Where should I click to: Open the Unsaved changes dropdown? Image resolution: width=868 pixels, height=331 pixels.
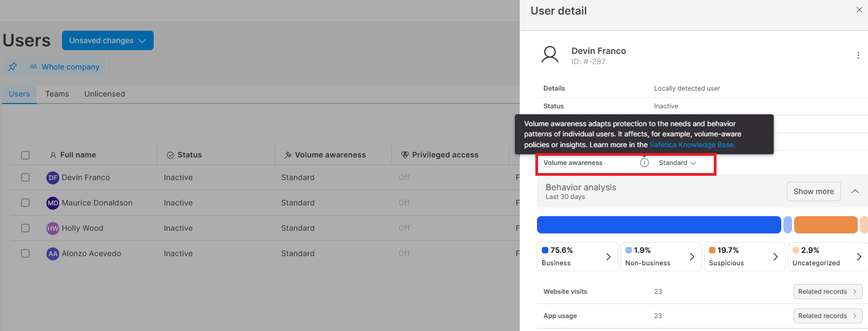pyautogui.click(x=107, y=40)
